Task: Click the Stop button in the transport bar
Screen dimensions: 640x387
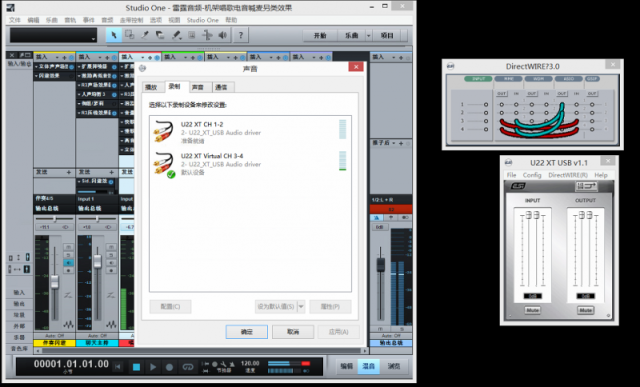Action: pos(136,367)
